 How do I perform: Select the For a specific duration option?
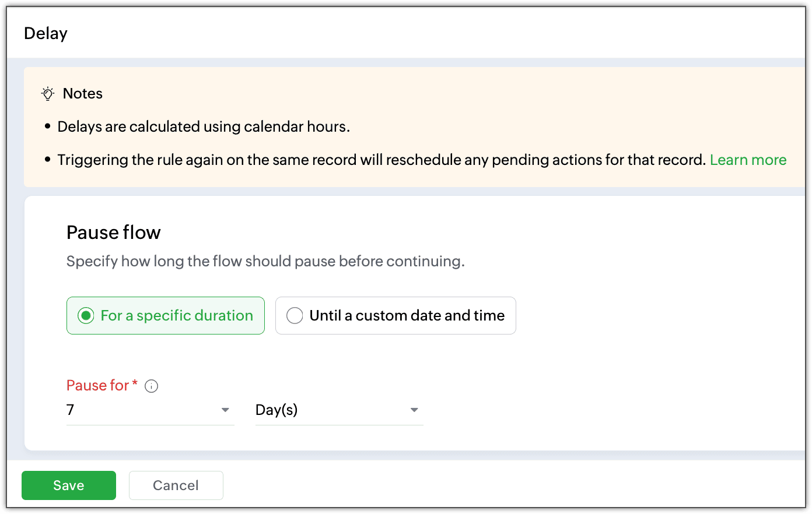pyautogui.click(x=166, y=315)
